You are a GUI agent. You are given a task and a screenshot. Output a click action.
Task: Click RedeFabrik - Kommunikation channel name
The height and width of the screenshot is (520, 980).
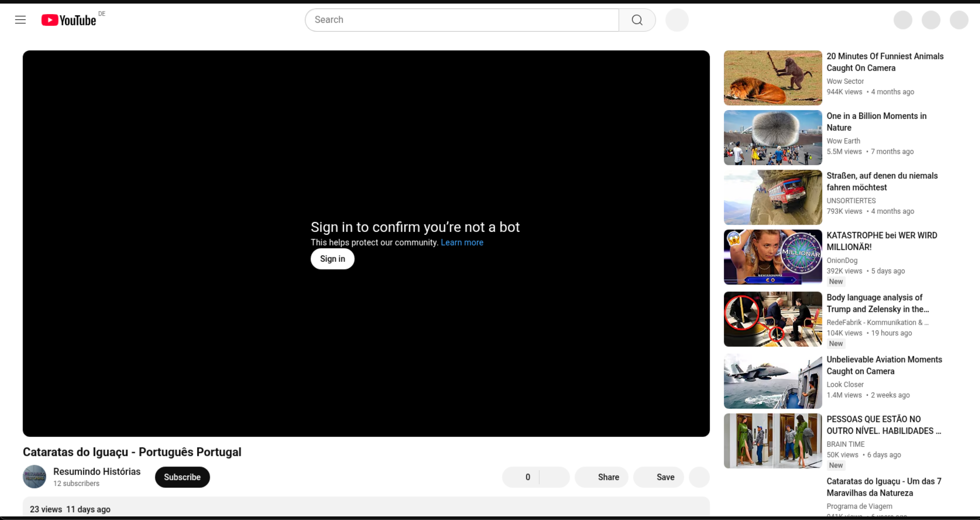(x=877, y=322)
